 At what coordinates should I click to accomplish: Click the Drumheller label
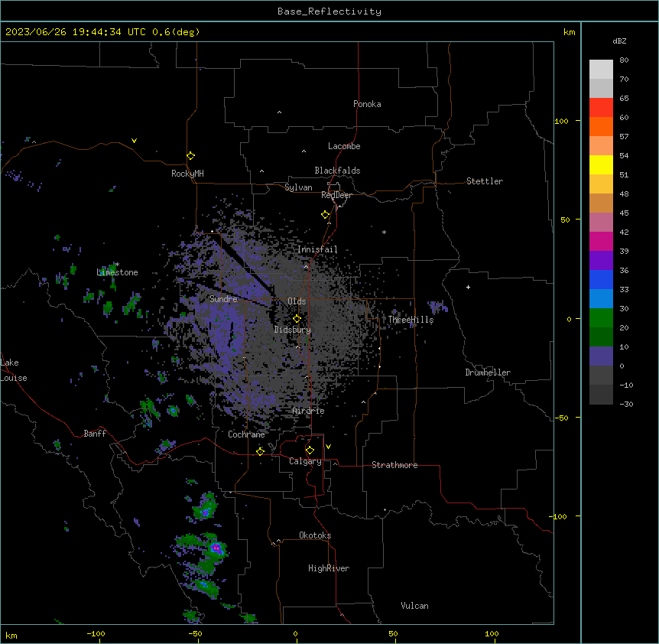click(488, 372)
